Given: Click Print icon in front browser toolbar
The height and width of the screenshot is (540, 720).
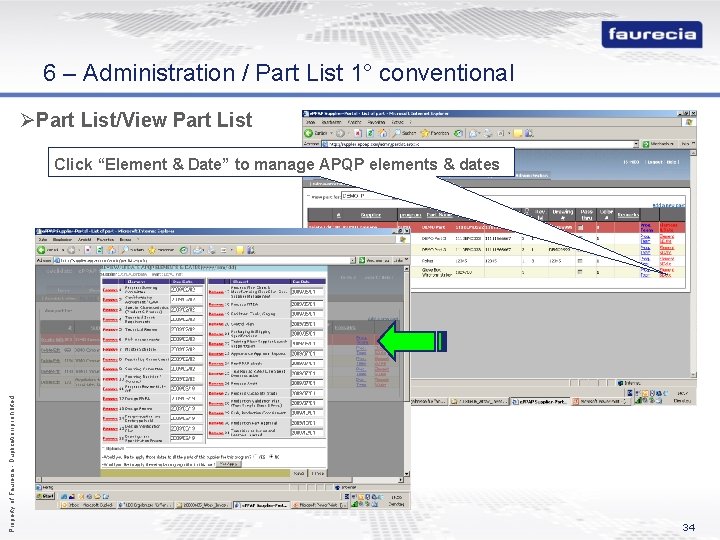Looking at the screenshot, I should tap(212, 250).
